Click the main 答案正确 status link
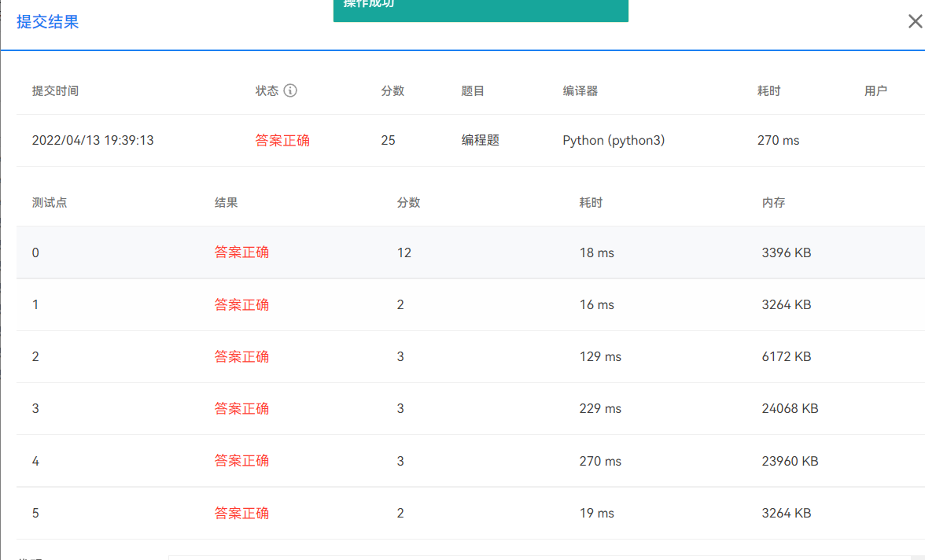 click(x=282, y=140)
